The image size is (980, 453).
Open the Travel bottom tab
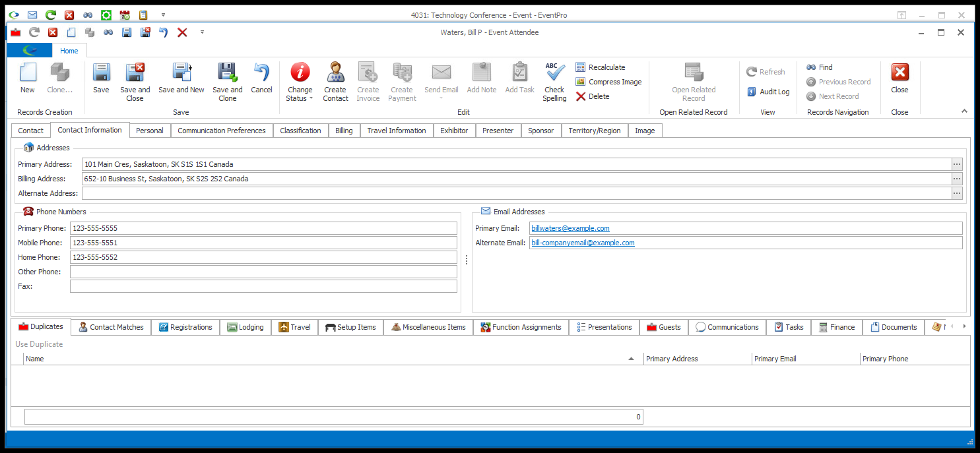(294, 327)
